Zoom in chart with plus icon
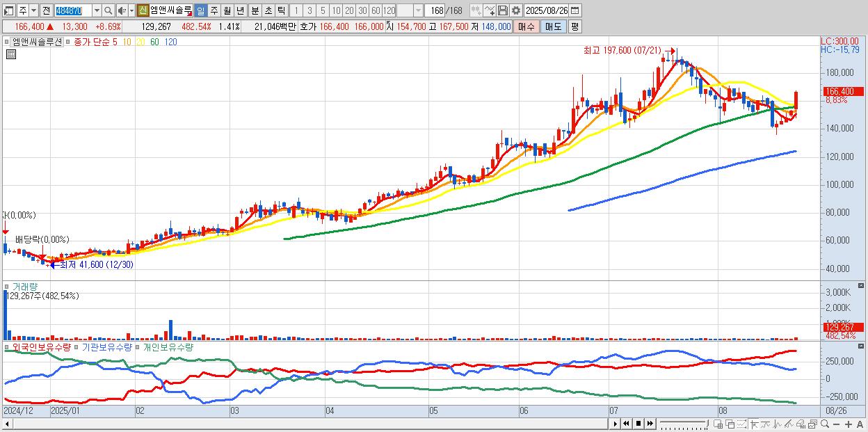The width and height of the screenshot is (868, 432). (x=849, y=424)
